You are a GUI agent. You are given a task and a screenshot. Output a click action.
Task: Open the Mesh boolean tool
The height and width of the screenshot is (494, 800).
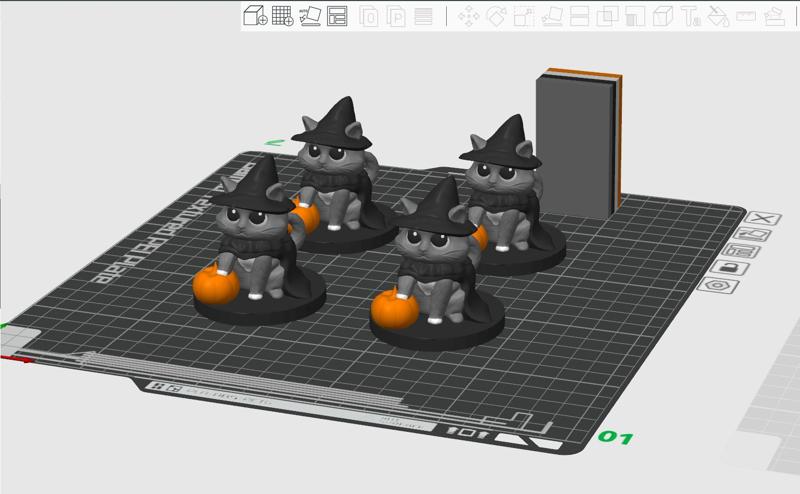[x=607, y=17]
